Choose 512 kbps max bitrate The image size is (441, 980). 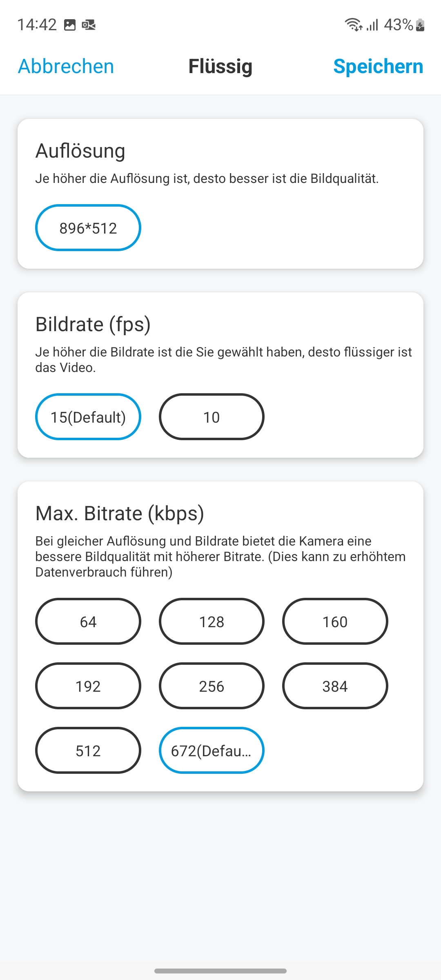tap(88, 751)
